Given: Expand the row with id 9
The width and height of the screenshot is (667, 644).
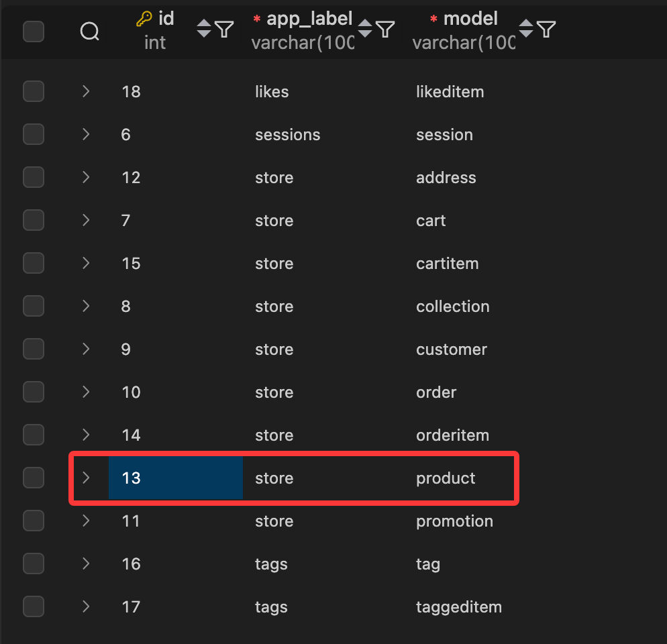Looking at the screenshot, I should click(86, 350).
